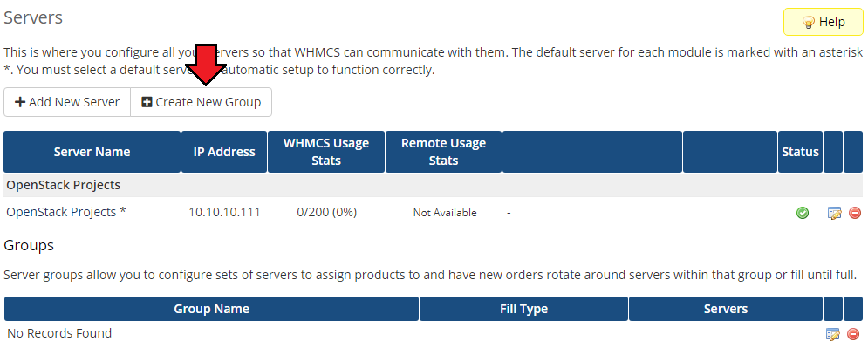
Task: Click the Servers page heading
Action: coord(33,17)
